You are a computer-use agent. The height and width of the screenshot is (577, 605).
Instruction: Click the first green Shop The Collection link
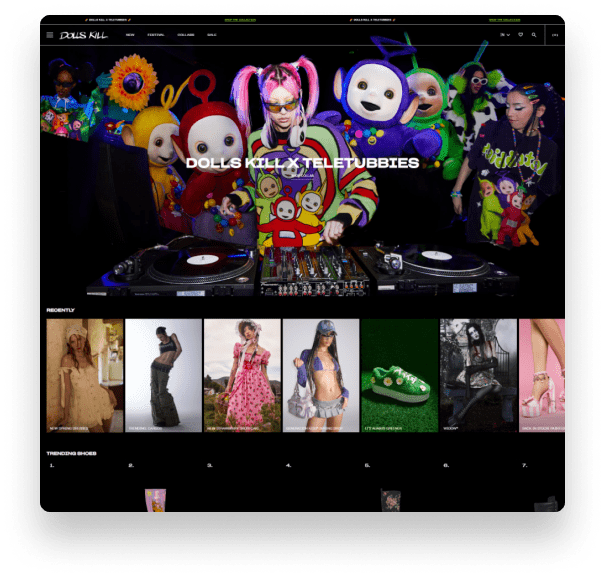pos(240,20)
